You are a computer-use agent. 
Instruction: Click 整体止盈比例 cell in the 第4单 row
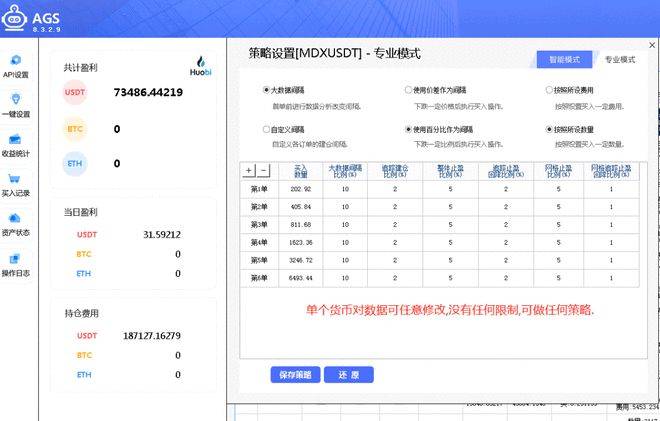tap(450, 242)
